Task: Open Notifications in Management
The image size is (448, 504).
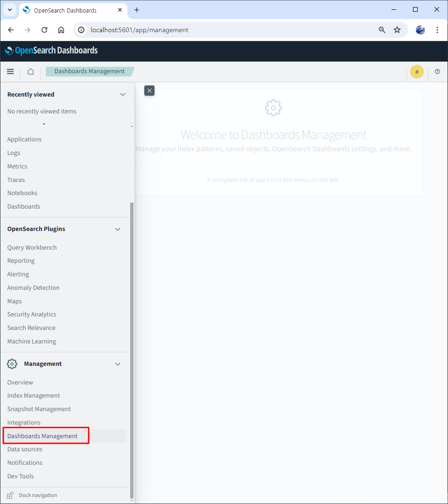Action: click(x=25, y=463)
